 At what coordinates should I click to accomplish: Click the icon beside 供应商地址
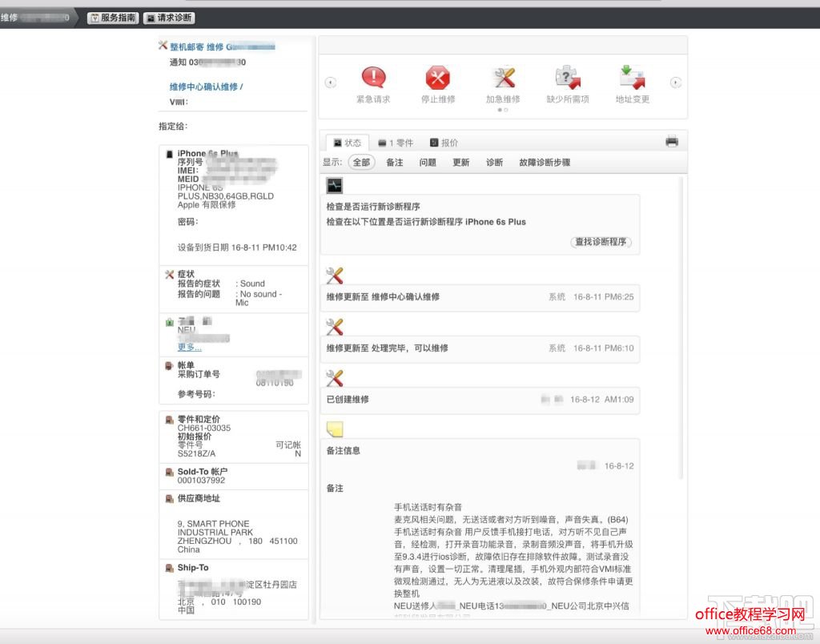tap(170, 498)
